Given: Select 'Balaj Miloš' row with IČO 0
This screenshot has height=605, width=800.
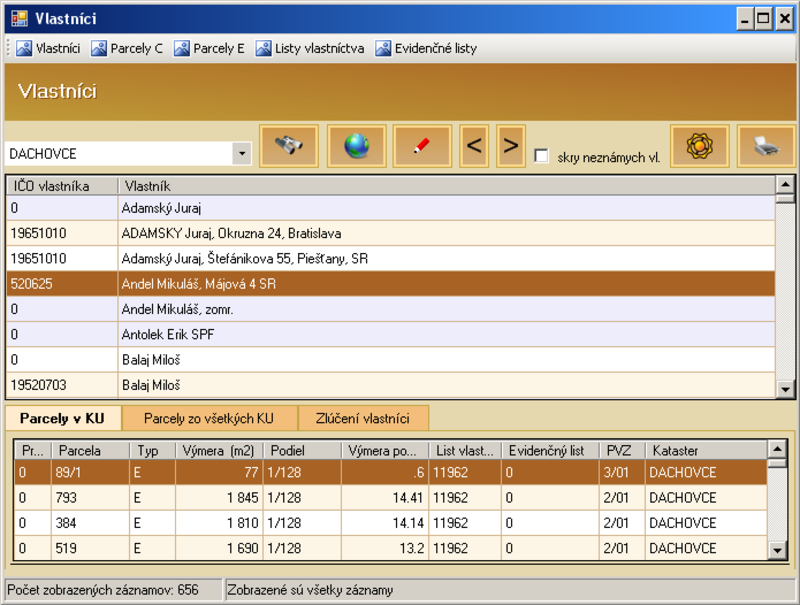Looking at the screenshot, I should pyautogui.click(x=391, y=360).
